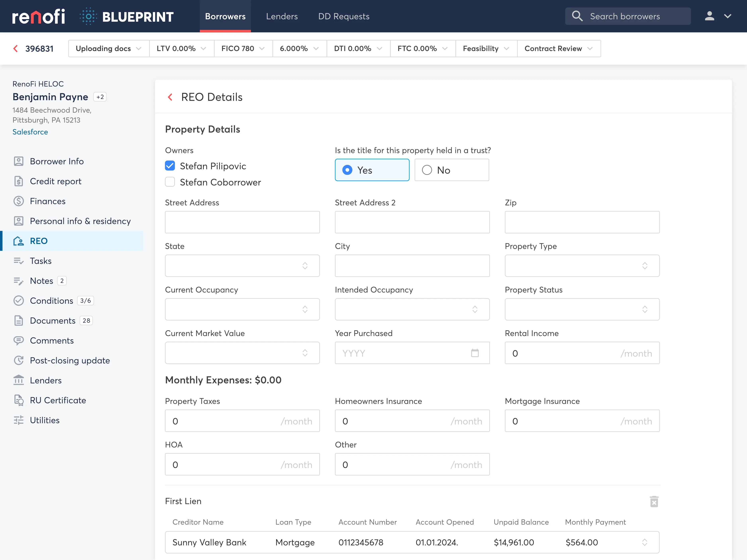Click the Lenders bank icon
Screen dimensions: 747x560
(19, 380)
